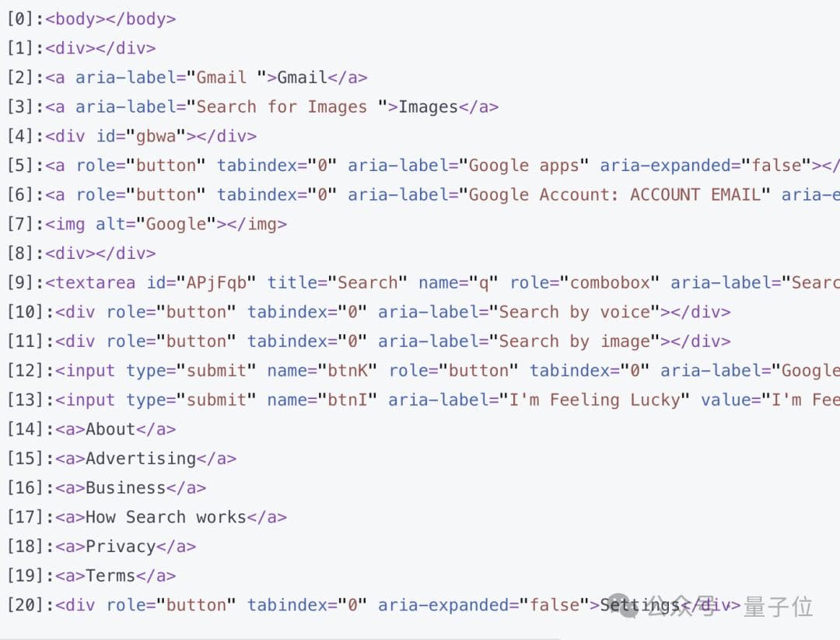The width and height of the screenshot is (840, 640).
Task: Select the Advertising anchor text on line 15
Action: [x=141, y=459]
